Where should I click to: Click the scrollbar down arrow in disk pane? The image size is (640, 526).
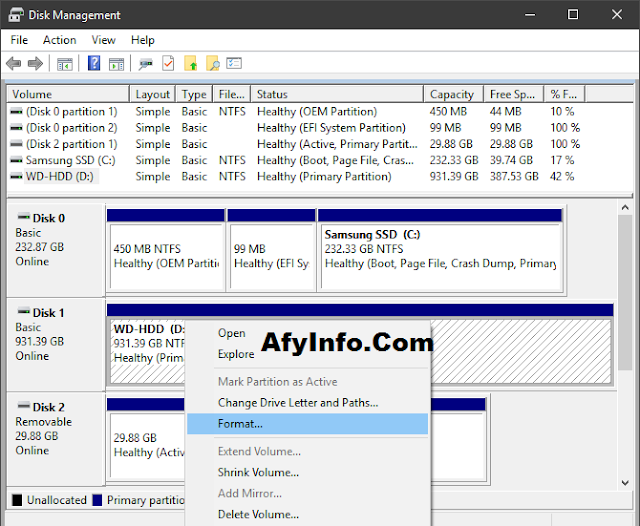(x=625, y=483)
